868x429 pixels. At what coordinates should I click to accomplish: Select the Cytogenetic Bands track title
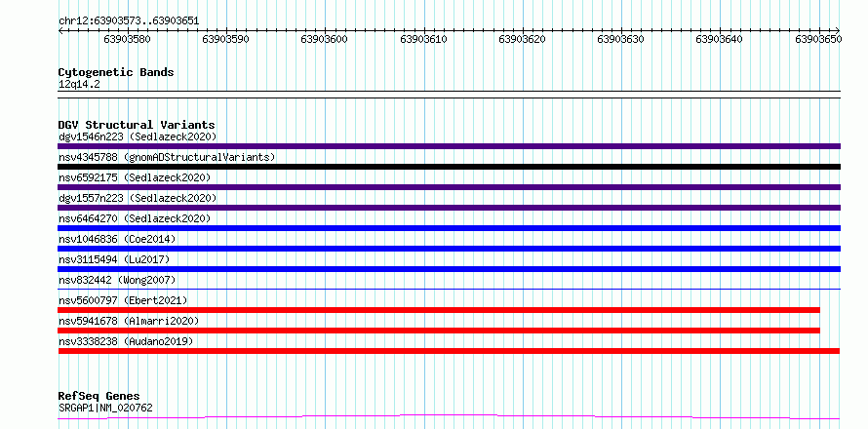click(116, 72)
